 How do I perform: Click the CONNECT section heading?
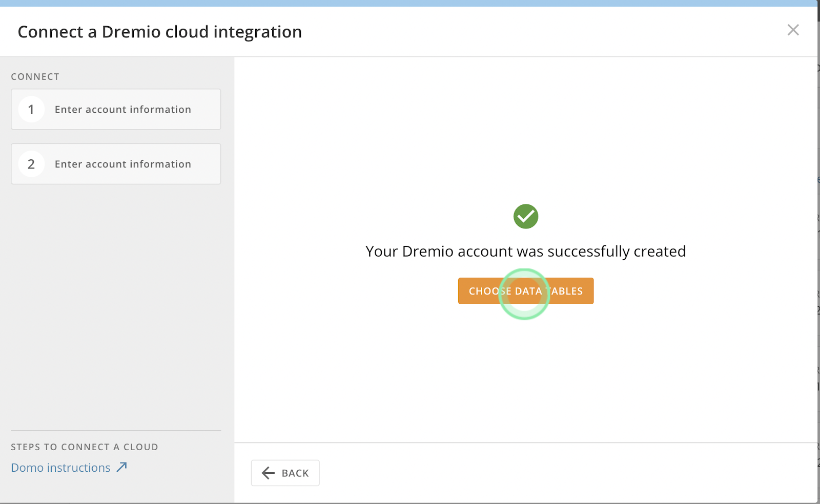(35, 77)
